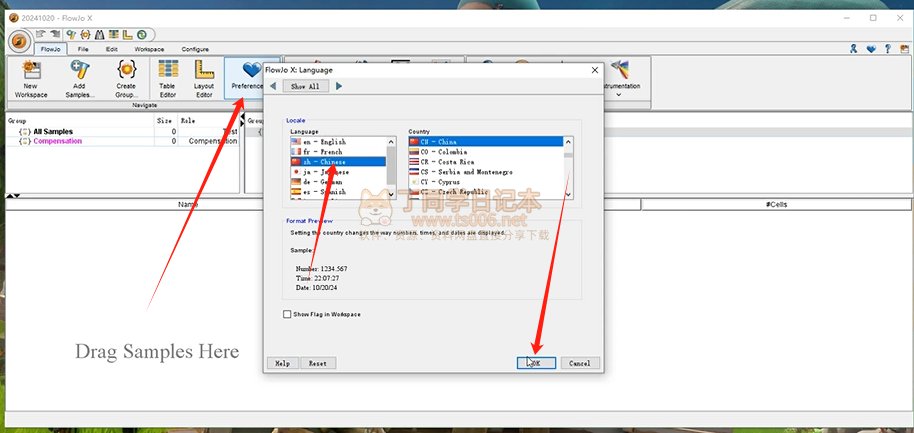Click Country list scrollbar down arrow

coord(568,194)
